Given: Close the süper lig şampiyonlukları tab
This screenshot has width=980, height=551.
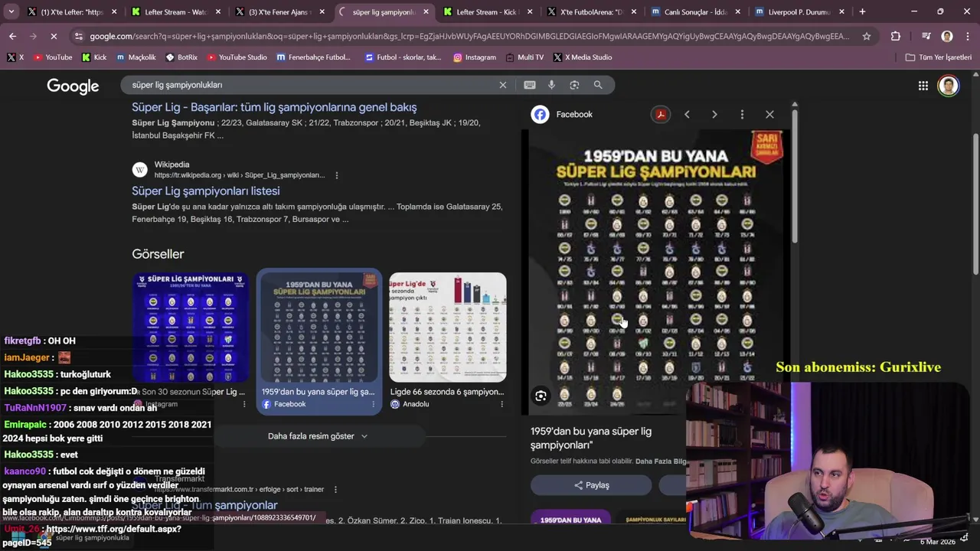Looking at the screenshot, I should tap(426, 11).
